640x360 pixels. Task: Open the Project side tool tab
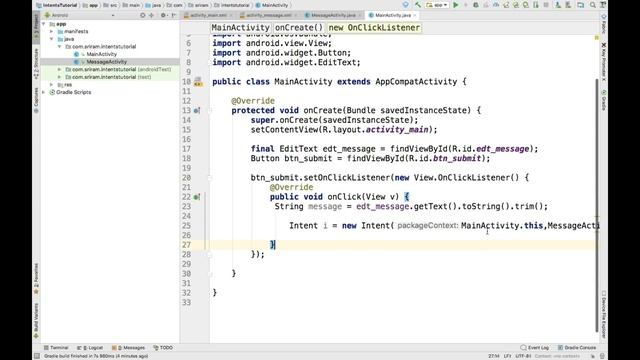pos(36,28)
